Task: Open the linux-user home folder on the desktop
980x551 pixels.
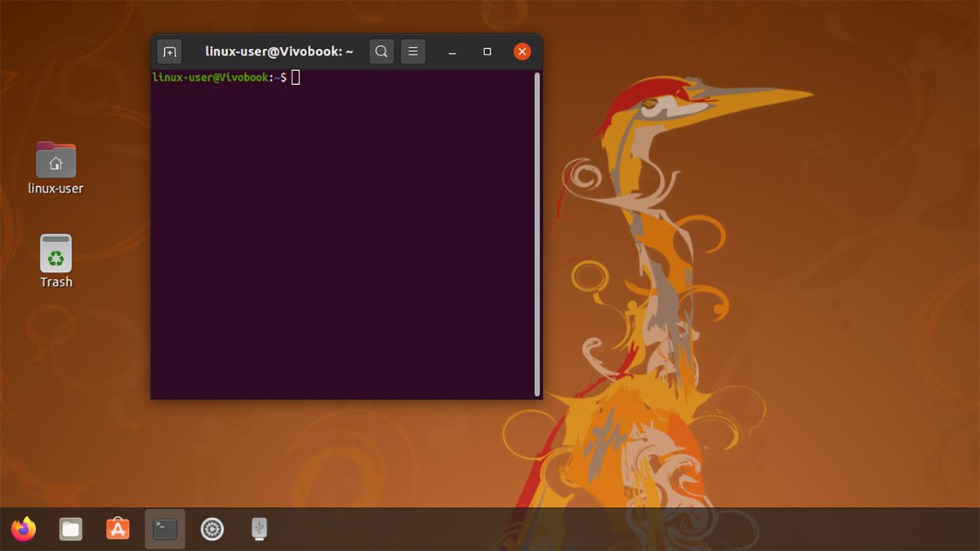Action: (55, 161)
